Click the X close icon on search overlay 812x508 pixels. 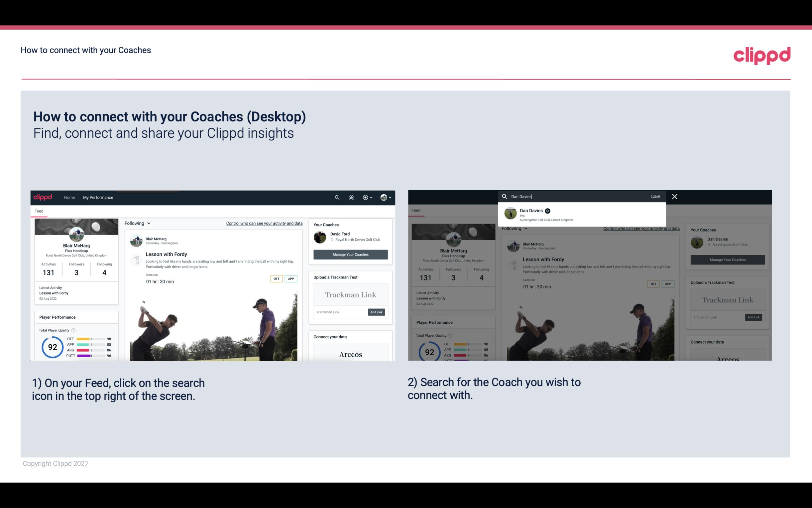click(x=675, y=196)
